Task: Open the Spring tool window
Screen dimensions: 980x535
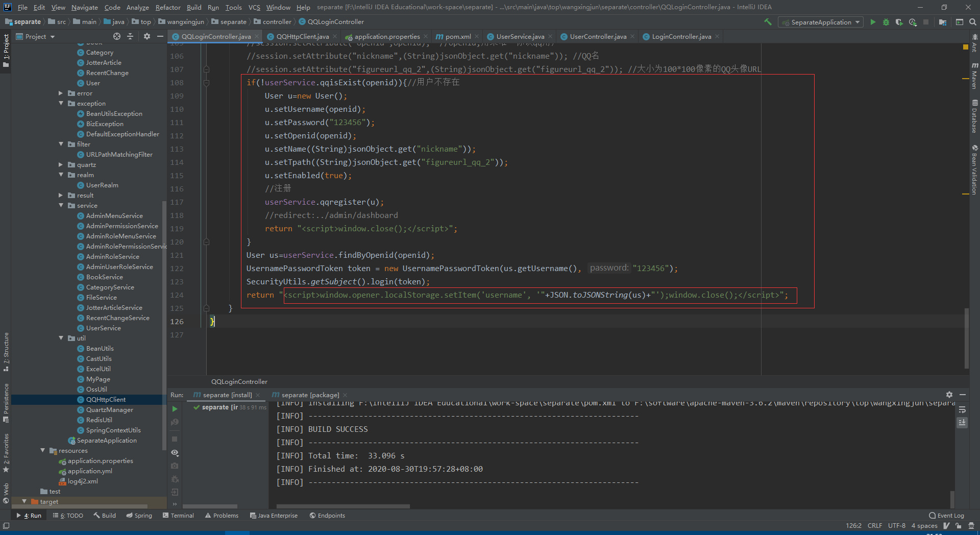Action: pyautogui.click(x=139, y=516)
